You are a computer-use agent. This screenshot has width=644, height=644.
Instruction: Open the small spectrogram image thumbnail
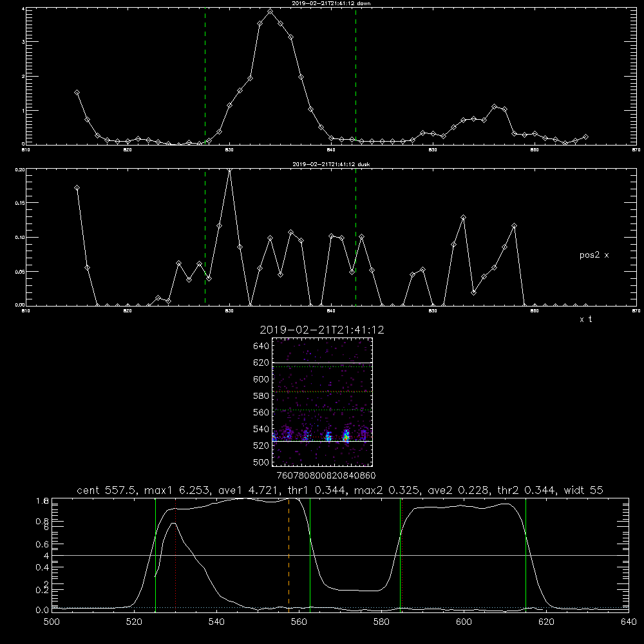322,402
